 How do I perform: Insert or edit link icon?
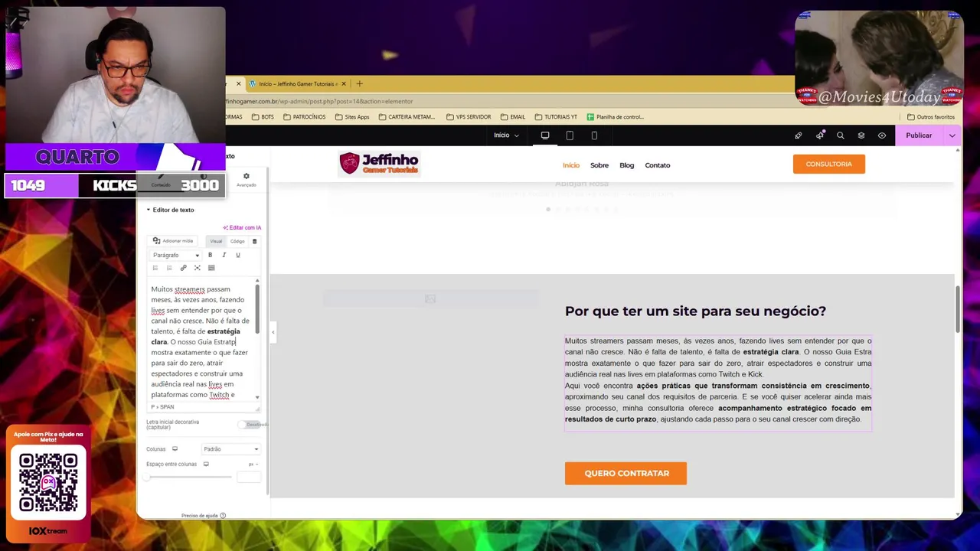pyautogui.click(x=183, y=268)
